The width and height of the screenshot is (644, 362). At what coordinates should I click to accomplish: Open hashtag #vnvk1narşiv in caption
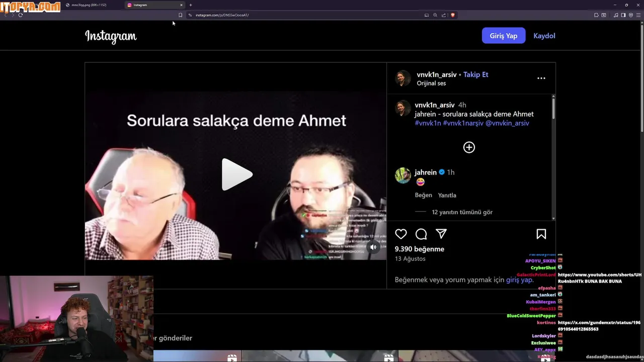[x=463, y=123]
